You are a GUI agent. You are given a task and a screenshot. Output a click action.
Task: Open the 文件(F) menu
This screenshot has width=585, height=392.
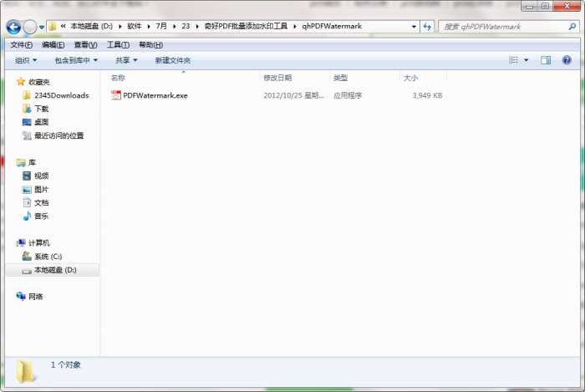[21, 45]
